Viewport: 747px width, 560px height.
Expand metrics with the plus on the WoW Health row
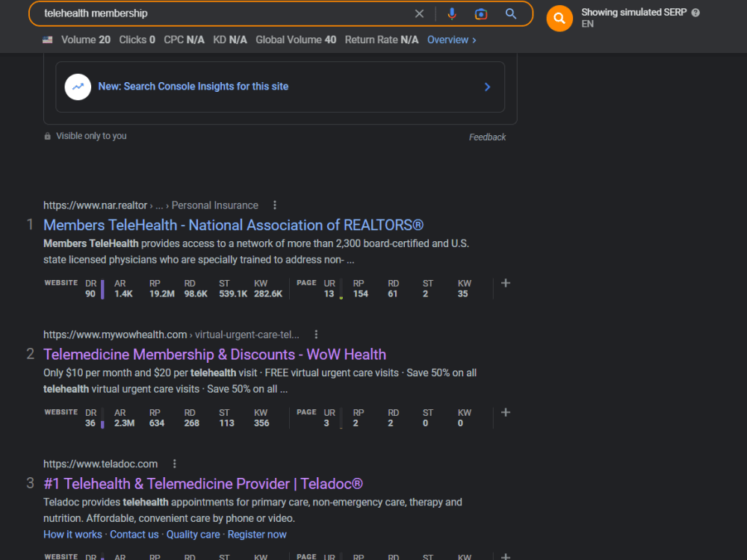click(506, 413)
